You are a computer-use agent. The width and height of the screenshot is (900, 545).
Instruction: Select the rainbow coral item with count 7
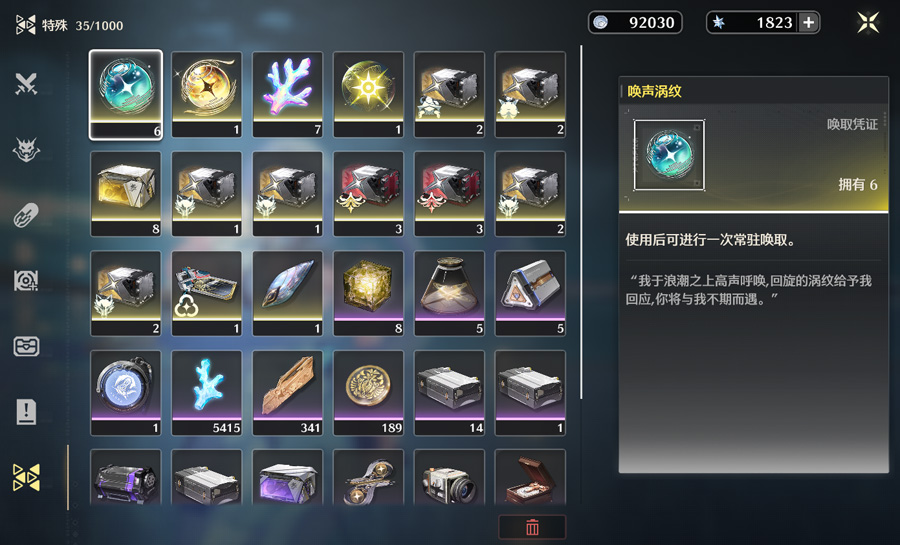point(288,95)
